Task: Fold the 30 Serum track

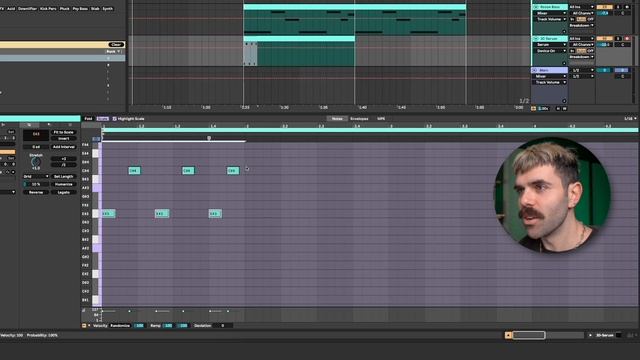Action: [536, 38]
